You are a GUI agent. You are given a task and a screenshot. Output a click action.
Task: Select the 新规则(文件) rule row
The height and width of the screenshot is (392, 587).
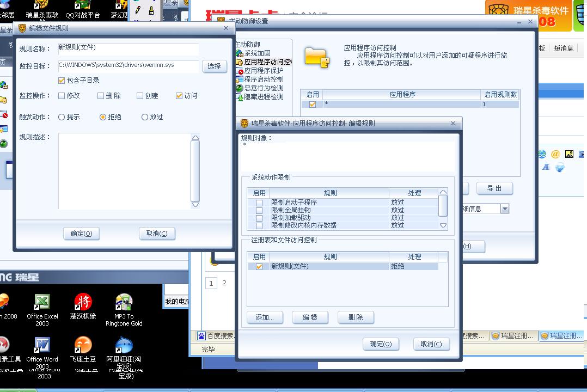(x=343, y=267)
